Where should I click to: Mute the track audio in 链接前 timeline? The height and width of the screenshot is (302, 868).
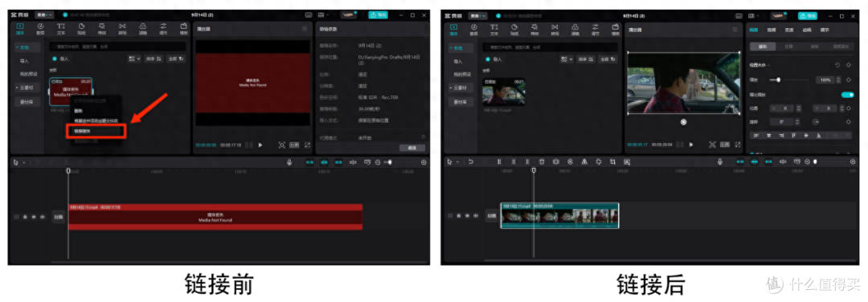42,217
